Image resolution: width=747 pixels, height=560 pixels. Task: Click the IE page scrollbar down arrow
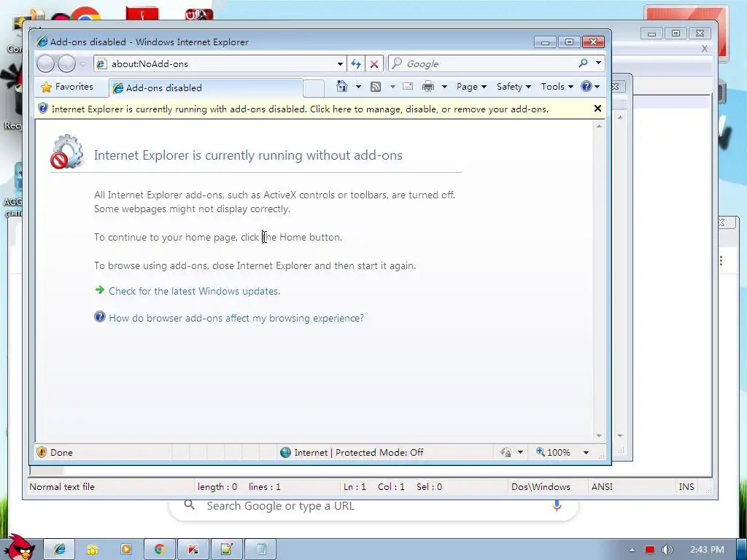pyautogui.click(x=599, y=436)
